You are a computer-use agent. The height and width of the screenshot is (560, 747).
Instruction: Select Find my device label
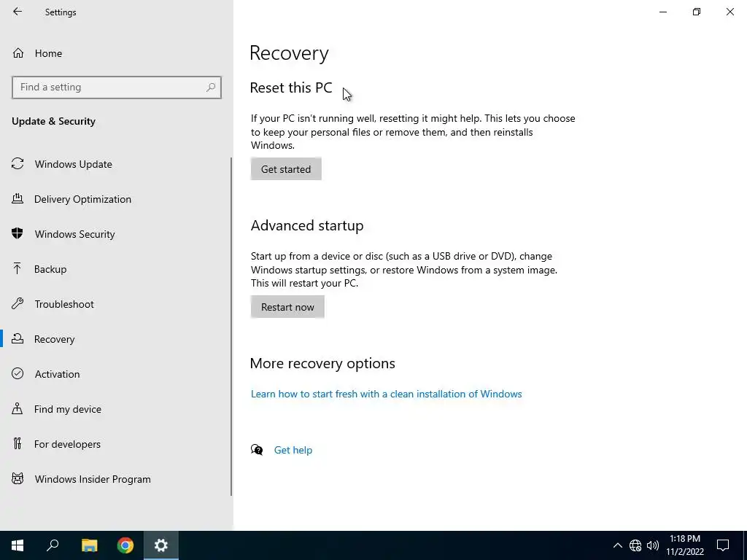coord(68,409)
